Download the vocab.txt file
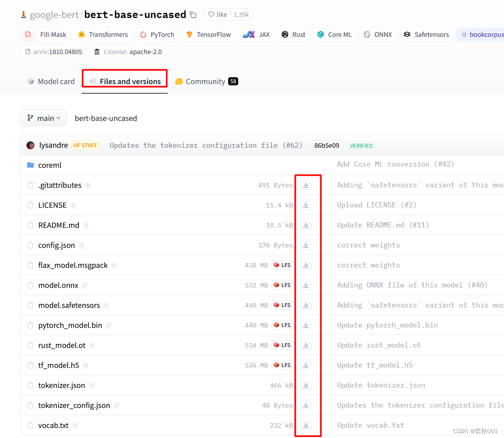Viewport: 504px width, 438px height. click(x=306, y=425)
